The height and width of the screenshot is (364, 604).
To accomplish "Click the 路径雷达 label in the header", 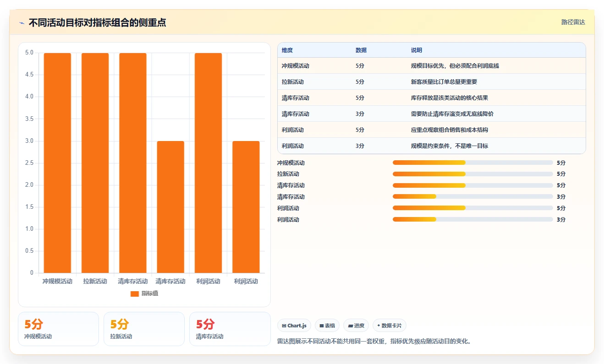I will 573,22.
